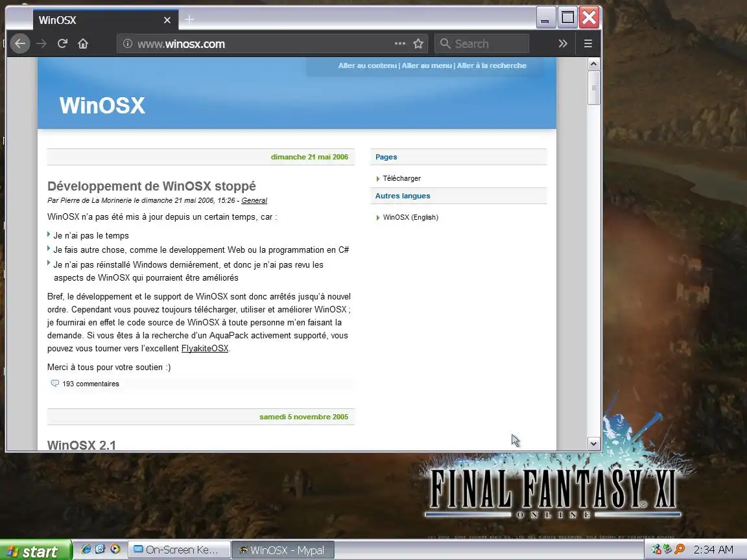Follow the 'Aller au contenu' link
The image size is (747, 560).
coord(367,65)
